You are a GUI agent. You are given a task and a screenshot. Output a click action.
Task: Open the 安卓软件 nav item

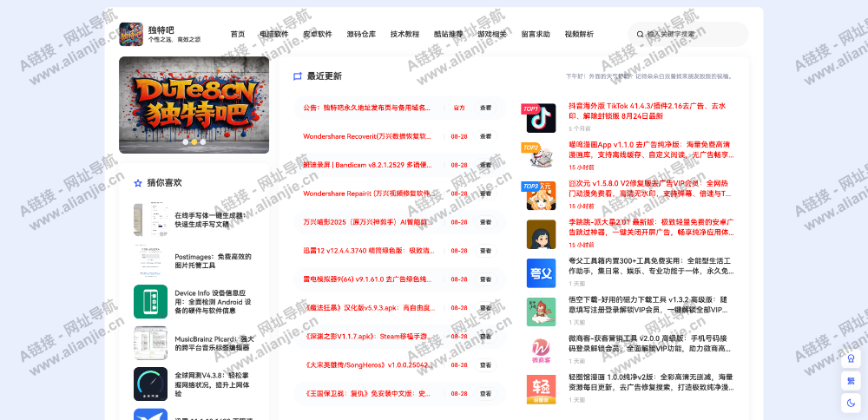coord(318,35)
